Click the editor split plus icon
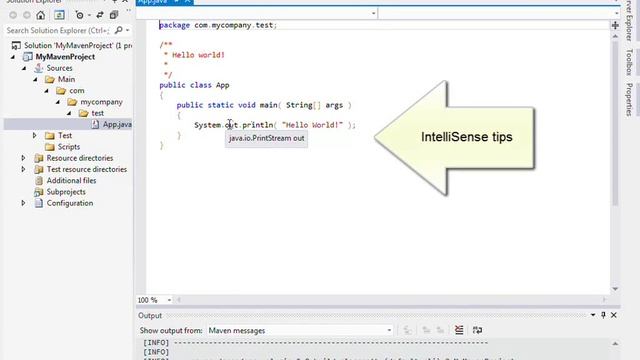This screenshot has height=360, width=640. [615, 26]
